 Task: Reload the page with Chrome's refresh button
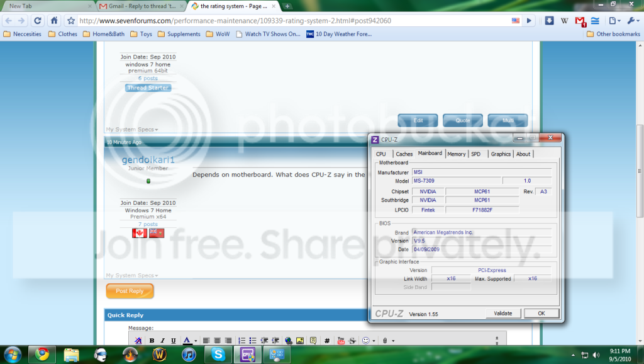tap(37, 21)
